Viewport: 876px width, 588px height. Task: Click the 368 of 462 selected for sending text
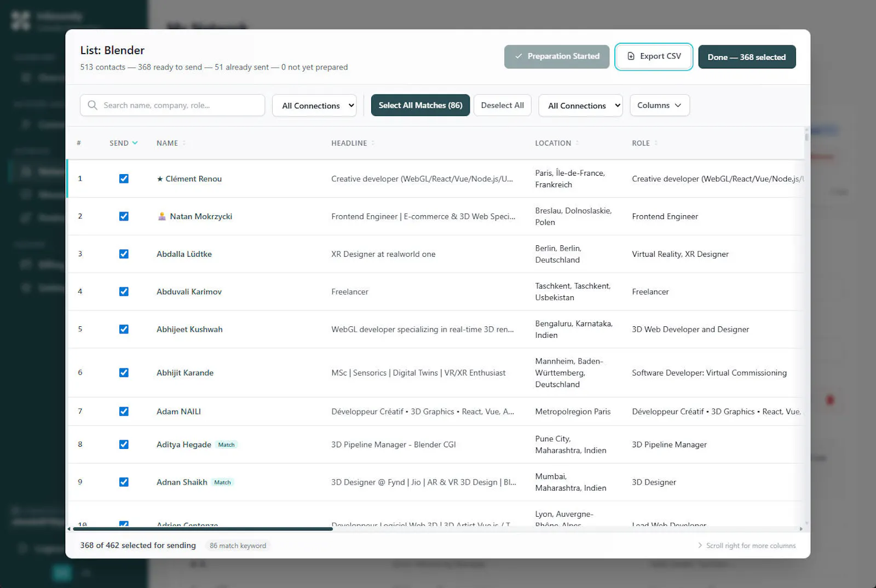point(138,545)
